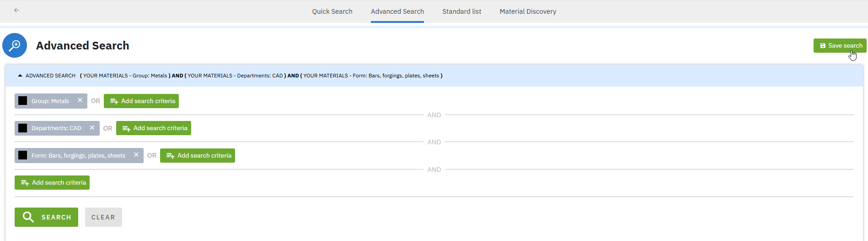Remove the Group: Metals criterion
Viewport: 868px width, 241px height.
point(80,100)
